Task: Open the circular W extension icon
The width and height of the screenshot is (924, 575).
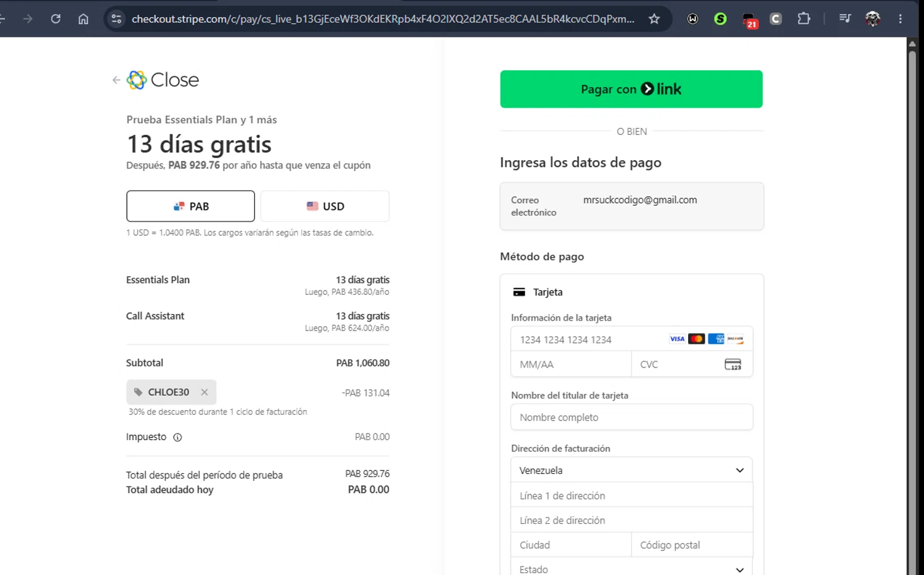Action: 693,19
